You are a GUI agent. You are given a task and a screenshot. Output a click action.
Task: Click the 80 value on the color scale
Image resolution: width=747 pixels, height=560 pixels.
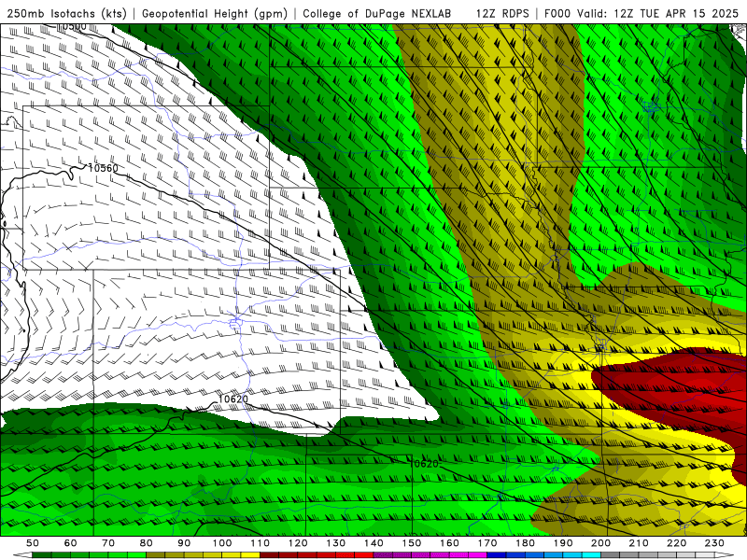pos(147,543)
